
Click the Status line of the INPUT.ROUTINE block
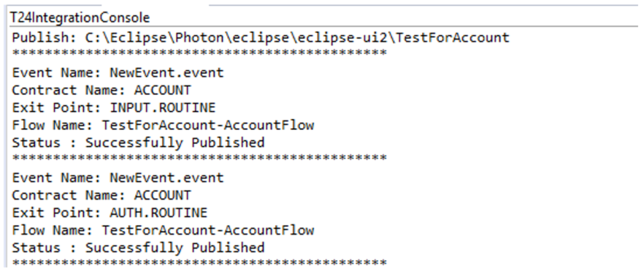(138, 143)
